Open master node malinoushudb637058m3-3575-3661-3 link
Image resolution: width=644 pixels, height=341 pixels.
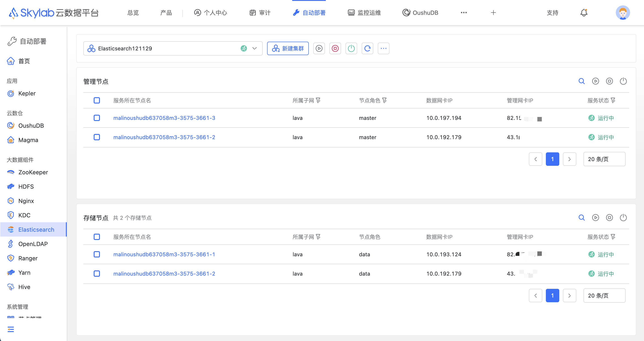click(164, 118)
